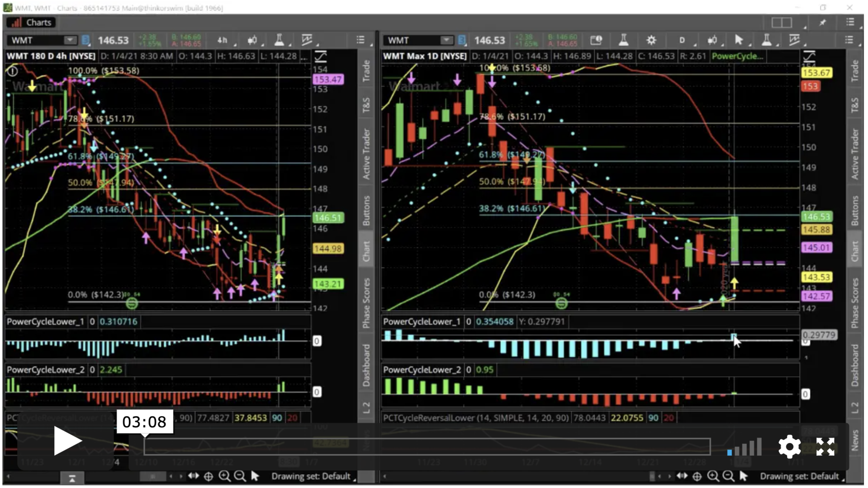Screen dimensions: 868x488
Task: Pin the Charts window
Action: (823, 23)
